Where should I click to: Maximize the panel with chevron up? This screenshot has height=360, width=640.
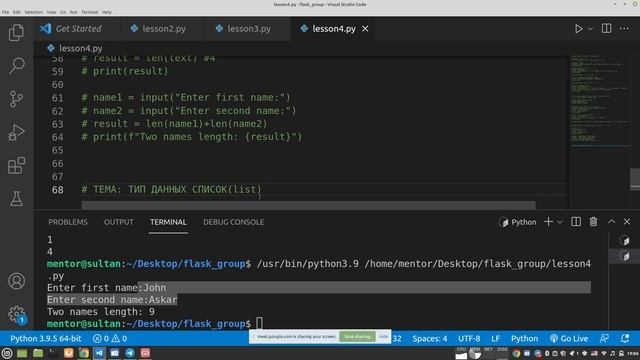click(611, 222)
